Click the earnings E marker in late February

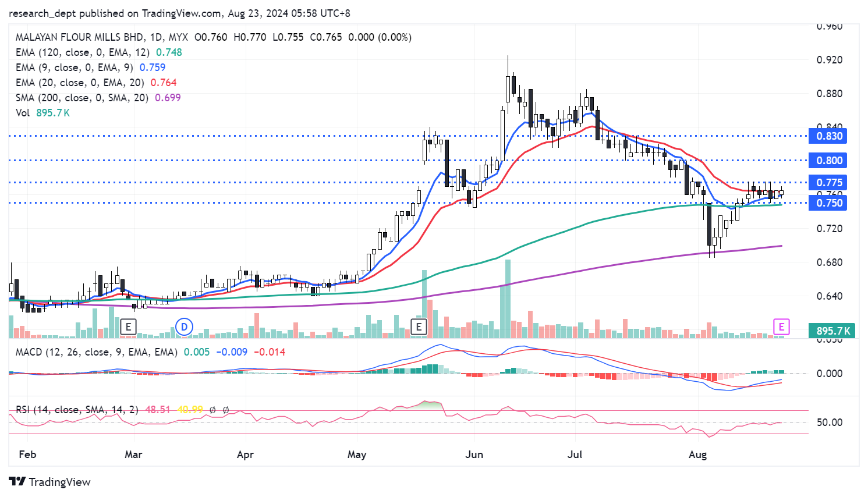coord(128,327)
